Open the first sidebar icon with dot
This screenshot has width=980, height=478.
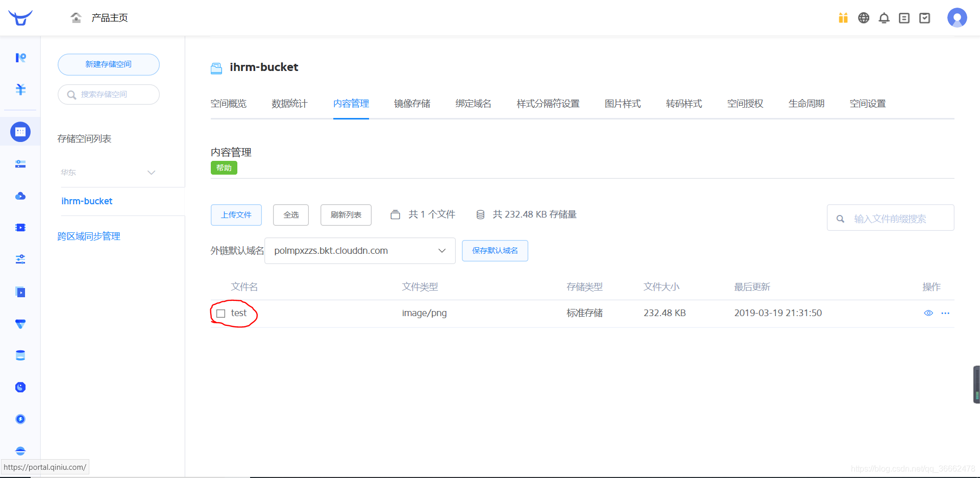pos(20,58)
